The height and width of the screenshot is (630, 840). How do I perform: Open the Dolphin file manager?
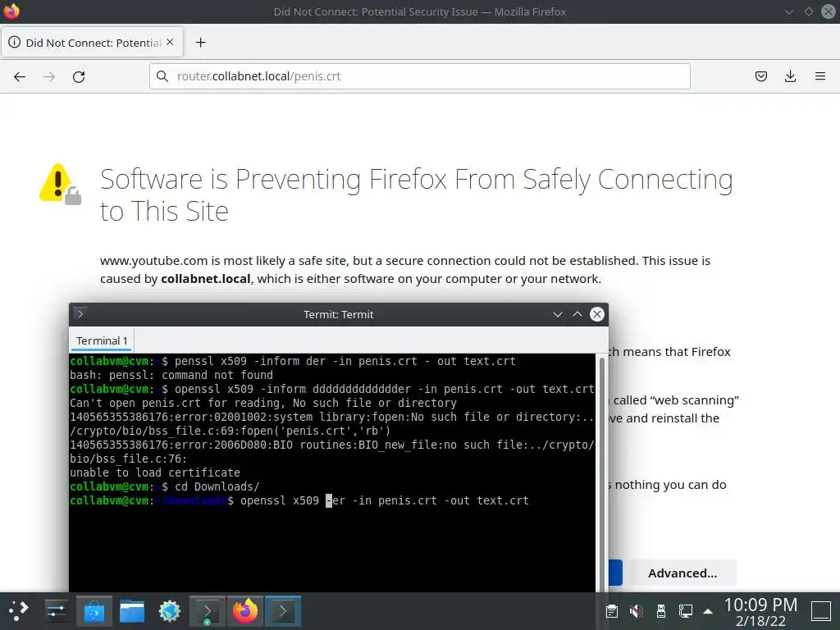tap(132, 610)
